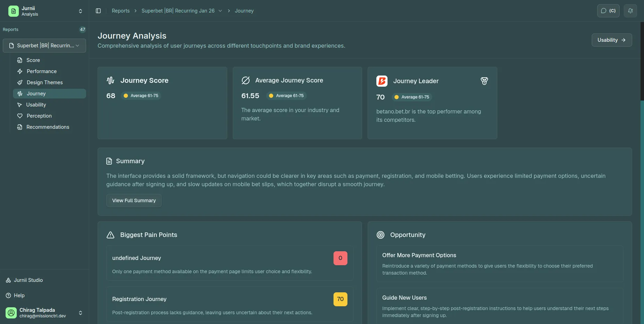Click the Betano brand logo icon
Screen dimensions: 644x324
(382, 81)
